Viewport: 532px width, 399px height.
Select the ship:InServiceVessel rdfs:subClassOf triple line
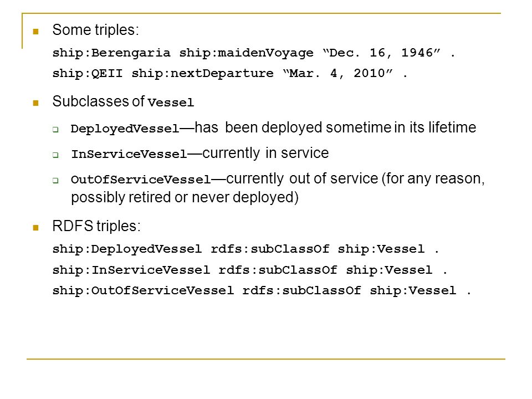click(250, 270)
